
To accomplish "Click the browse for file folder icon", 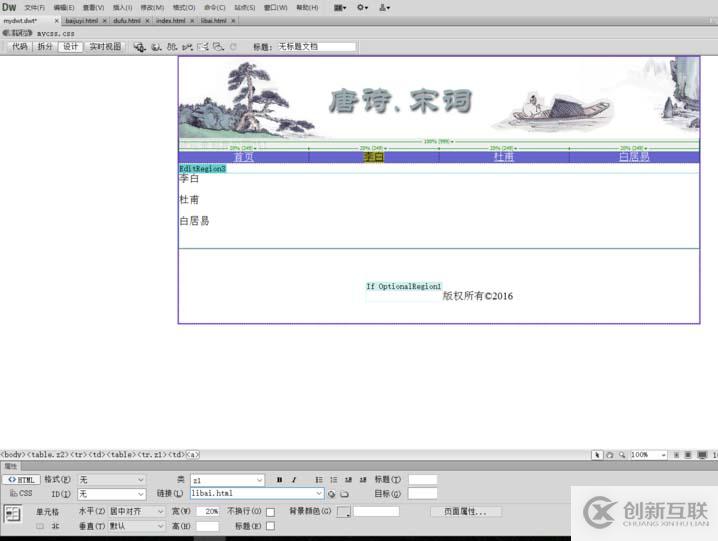I will coord(344,494).
